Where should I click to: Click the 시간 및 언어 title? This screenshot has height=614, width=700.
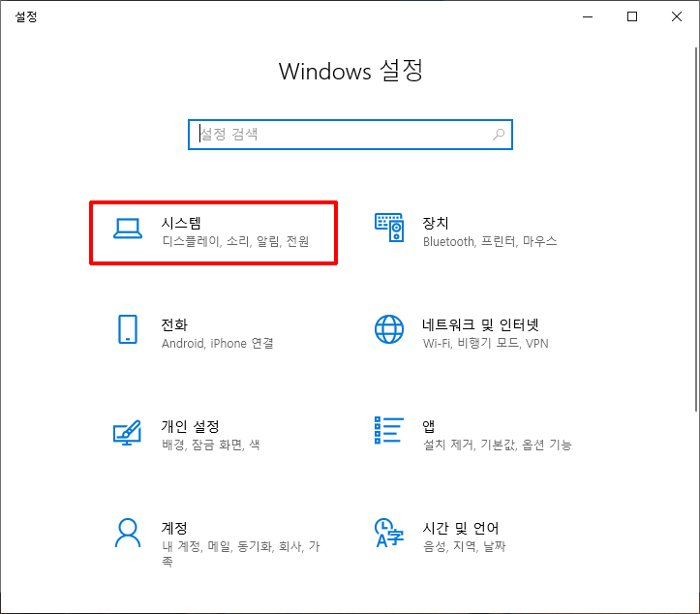(461, 528)
